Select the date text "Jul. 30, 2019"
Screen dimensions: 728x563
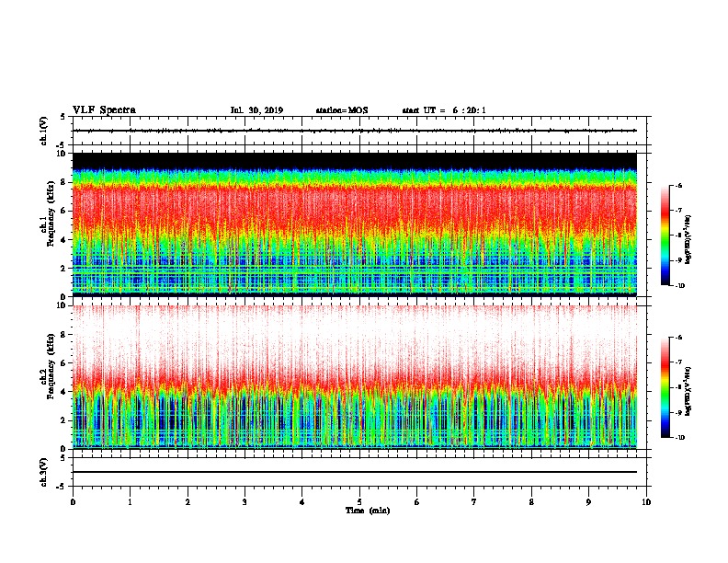coord(256,110)
